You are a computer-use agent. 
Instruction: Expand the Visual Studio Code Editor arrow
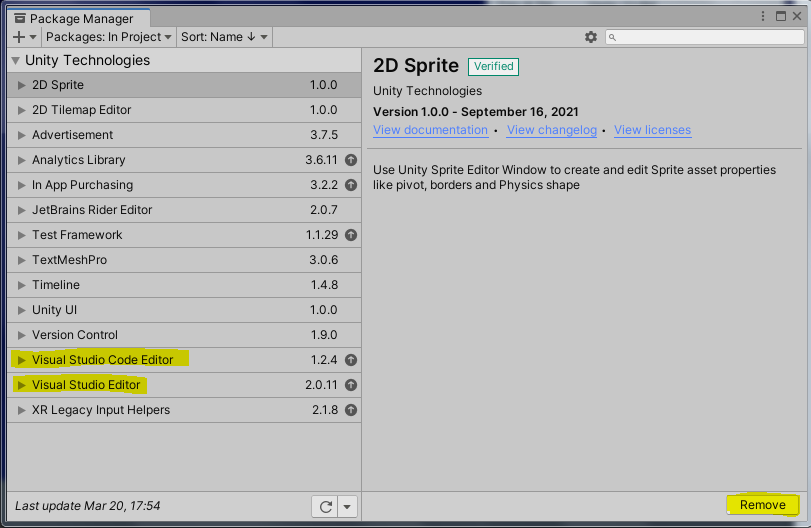21,360
